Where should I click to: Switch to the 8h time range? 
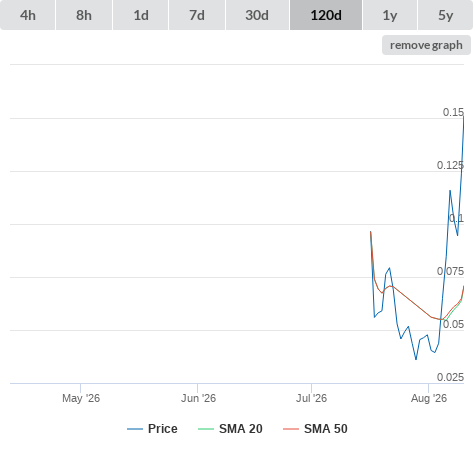click(x=84, y=15)
